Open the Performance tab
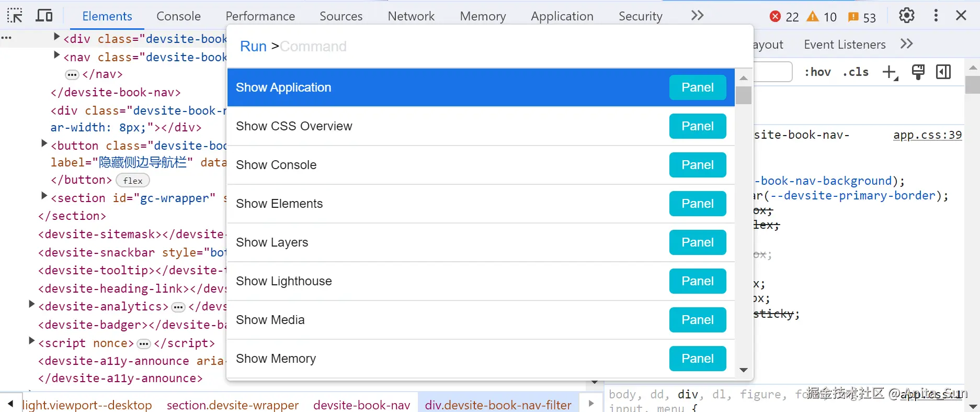Screen dimensions: 980x412 tap(260, 16)
